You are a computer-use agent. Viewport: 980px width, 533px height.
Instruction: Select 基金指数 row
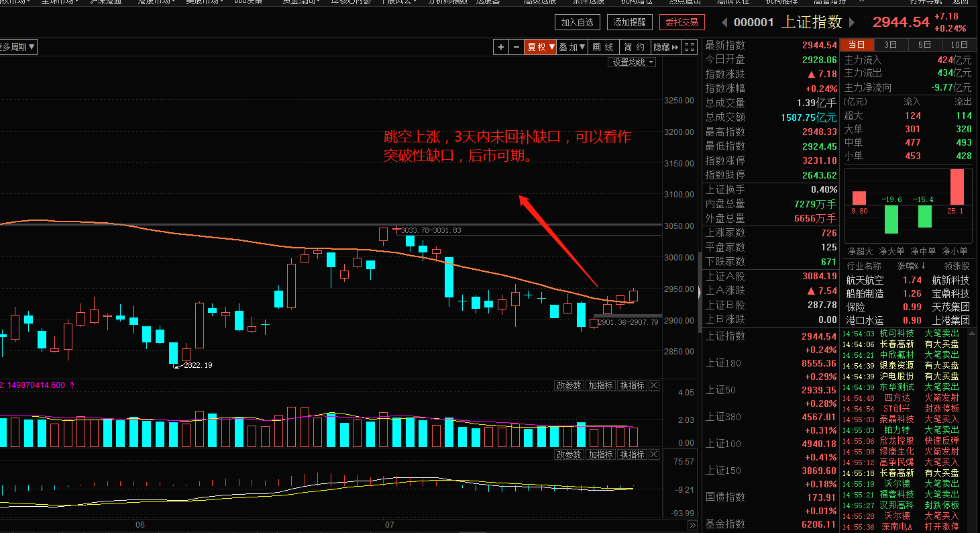tap(771, 524)
